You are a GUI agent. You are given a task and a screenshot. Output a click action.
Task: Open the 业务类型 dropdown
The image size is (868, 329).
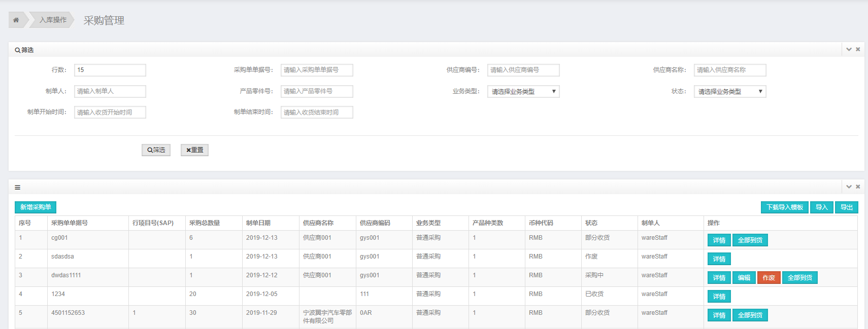coord(523,92)
